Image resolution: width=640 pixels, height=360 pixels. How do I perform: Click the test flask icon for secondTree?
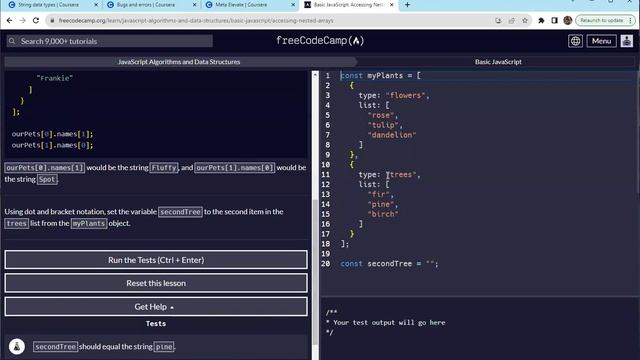[x=17, y=347]
